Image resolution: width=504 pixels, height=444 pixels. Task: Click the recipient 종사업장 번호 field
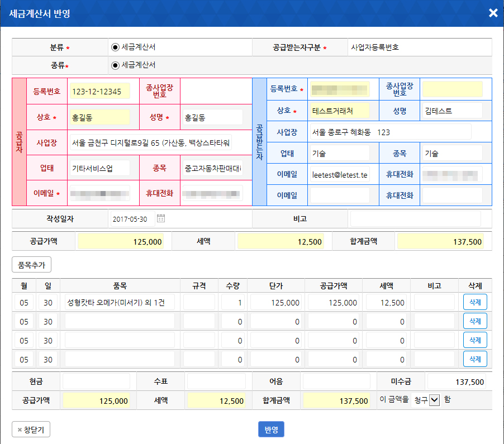click(x=452, y=89)
